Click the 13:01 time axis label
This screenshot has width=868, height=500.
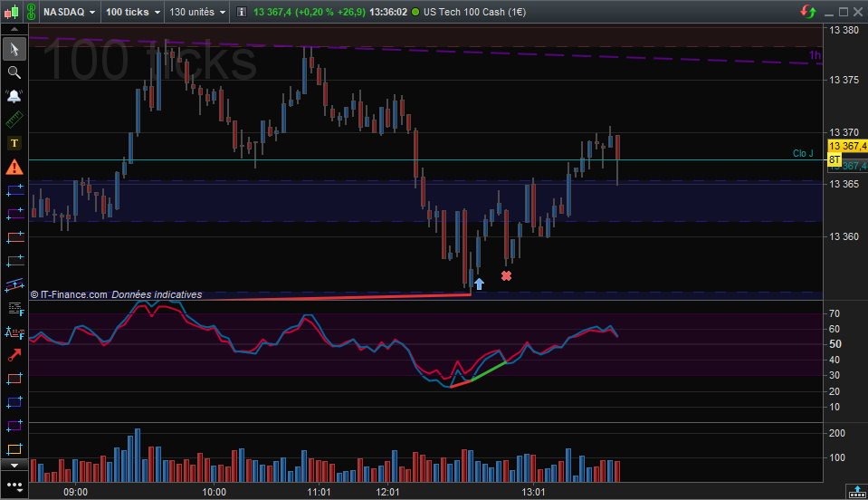point(533,492)
